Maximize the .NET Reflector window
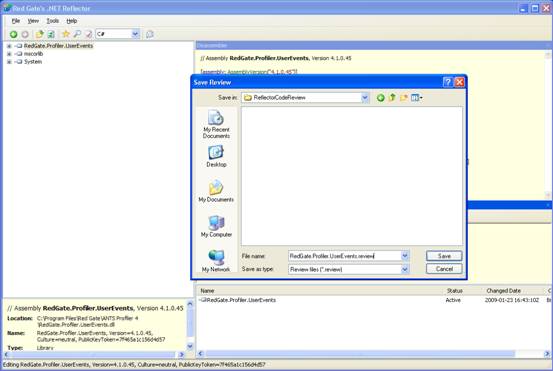The width and height of the screenshot is (553, 371). click(535, 8)
